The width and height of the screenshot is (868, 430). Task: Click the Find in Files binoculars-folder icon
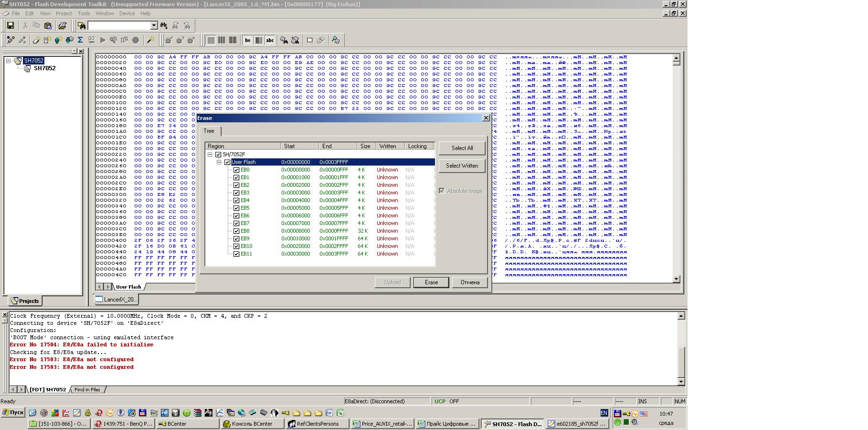coord(81,26)
